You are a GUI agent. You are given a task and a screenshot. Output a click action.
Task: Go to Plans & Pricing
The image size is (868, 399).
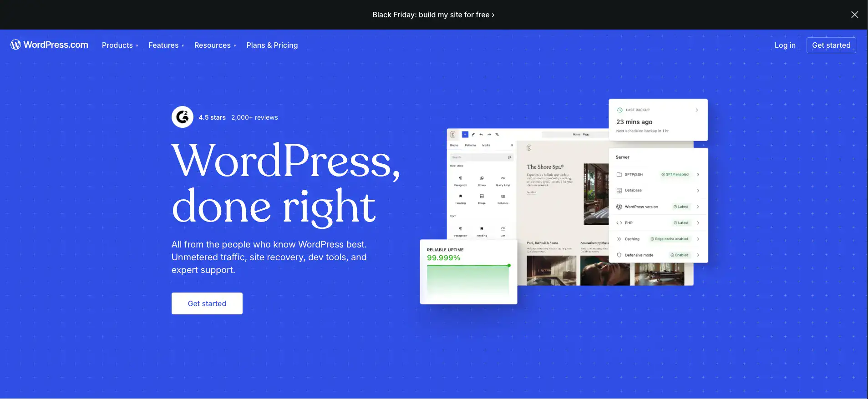point(272,45)
